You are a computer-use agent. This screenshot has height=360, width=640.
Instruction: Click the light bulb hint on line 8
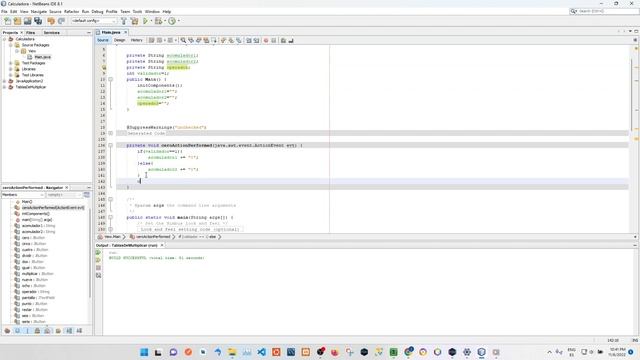(104, 67)
